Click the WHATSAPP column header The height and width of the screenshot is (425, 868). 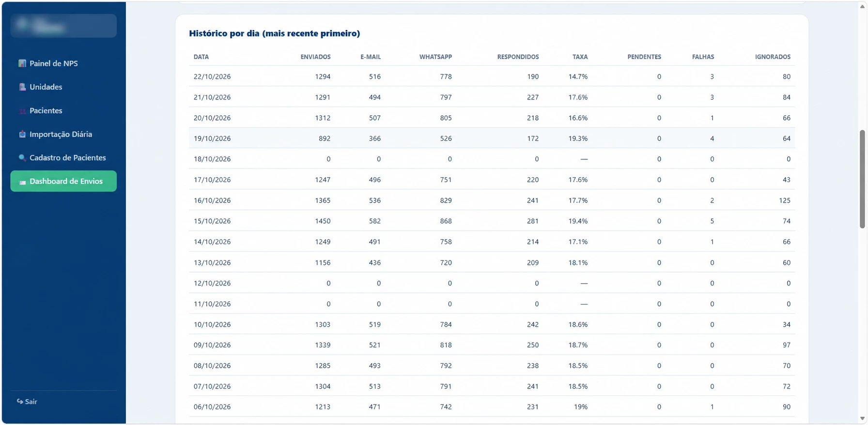435,57
